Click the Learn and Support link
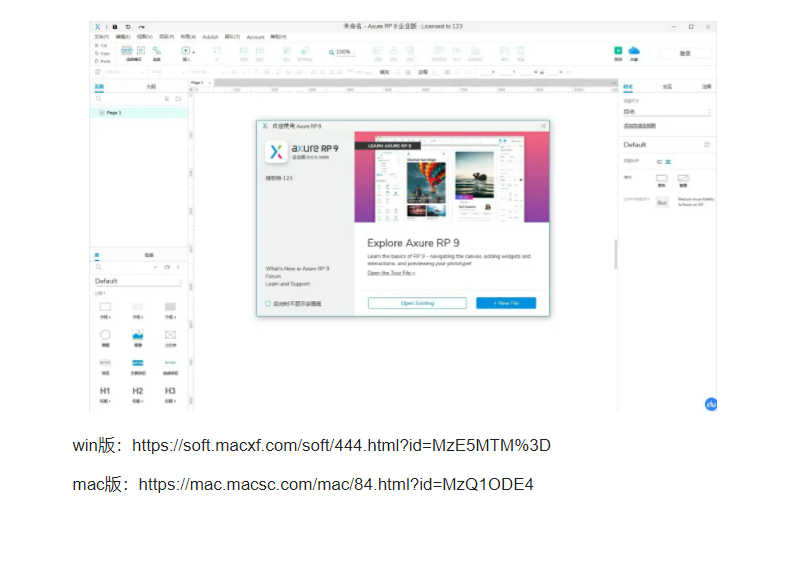 288,284
